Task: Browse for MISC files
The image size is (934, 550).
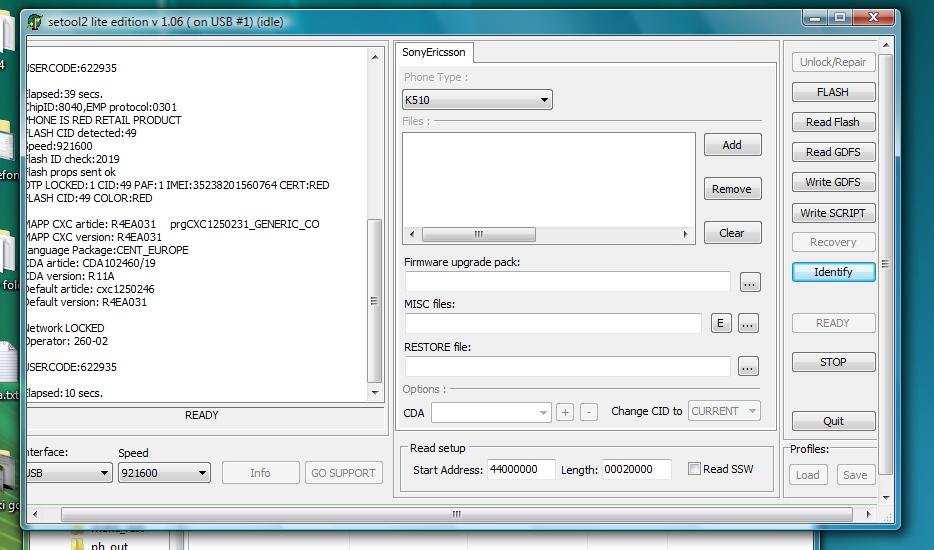Action: pos(748,324)
